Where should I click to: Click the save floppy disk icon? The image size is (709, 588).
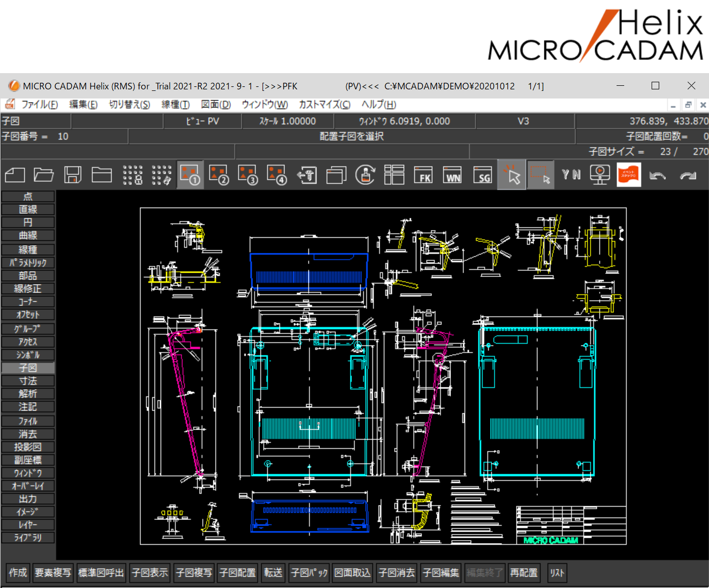tap(73, 175)
